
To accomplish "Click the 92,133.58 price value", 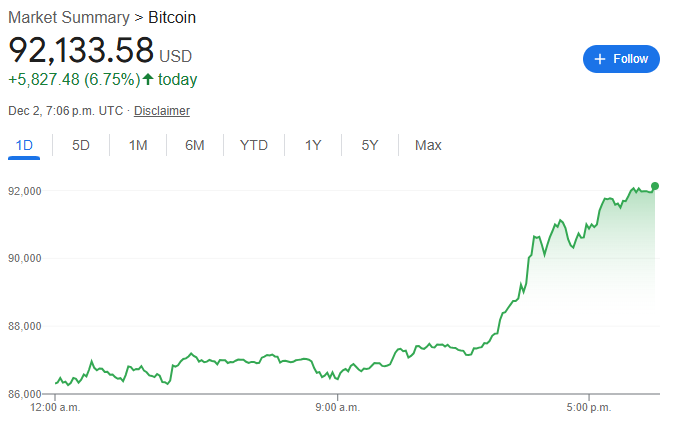I will pos(81,50).
